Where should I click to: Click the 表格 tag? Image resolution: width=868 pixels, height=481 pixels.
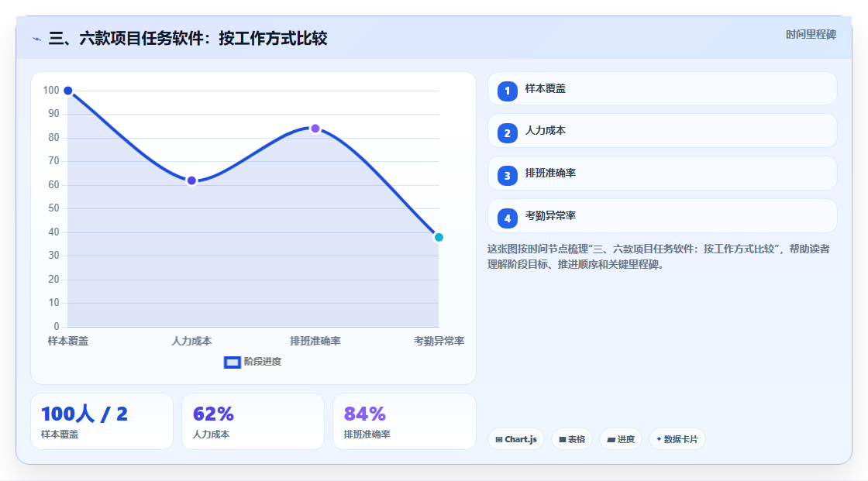(x=572, y=439)
